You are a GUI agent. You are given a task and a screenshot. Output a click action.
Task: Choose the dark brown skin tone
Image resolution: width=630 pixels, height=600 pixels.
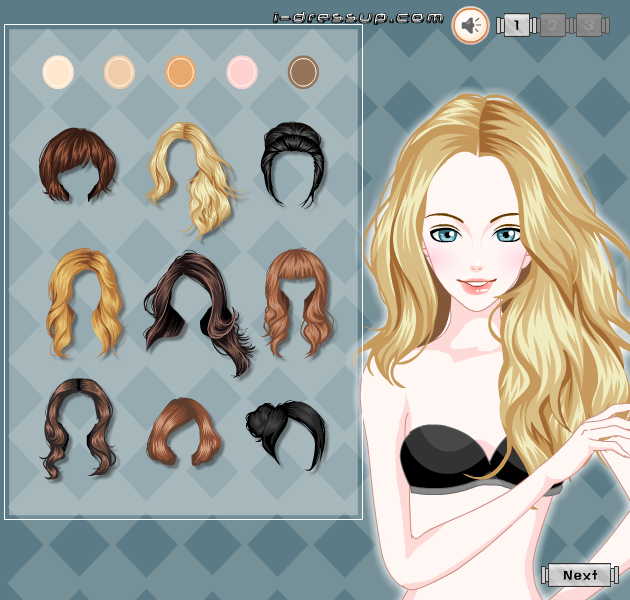pos(303,72)
